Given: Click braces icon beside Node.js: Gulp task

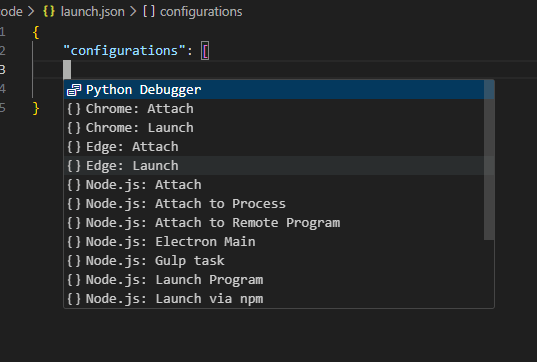Looking at the screenshot, I should pos(74,261).
